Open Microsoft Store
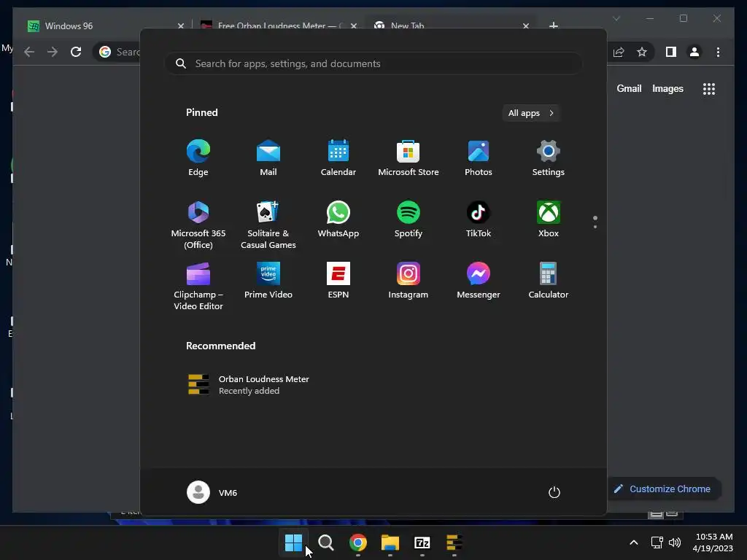Viewport: 747px width, 560px height. tap(409, 158)
